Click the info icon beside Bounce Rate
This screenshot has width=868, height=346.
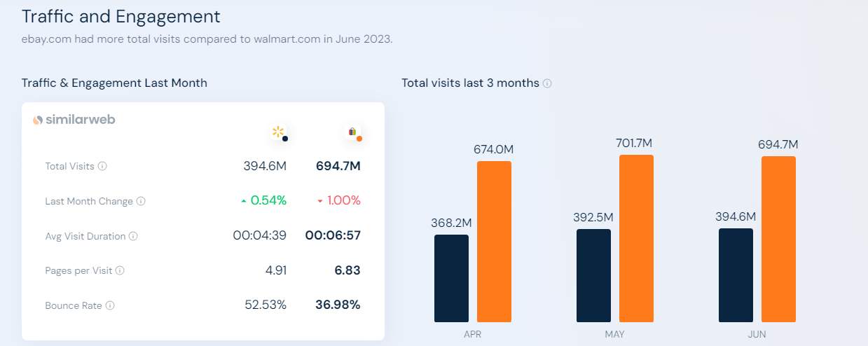(110, 305)
